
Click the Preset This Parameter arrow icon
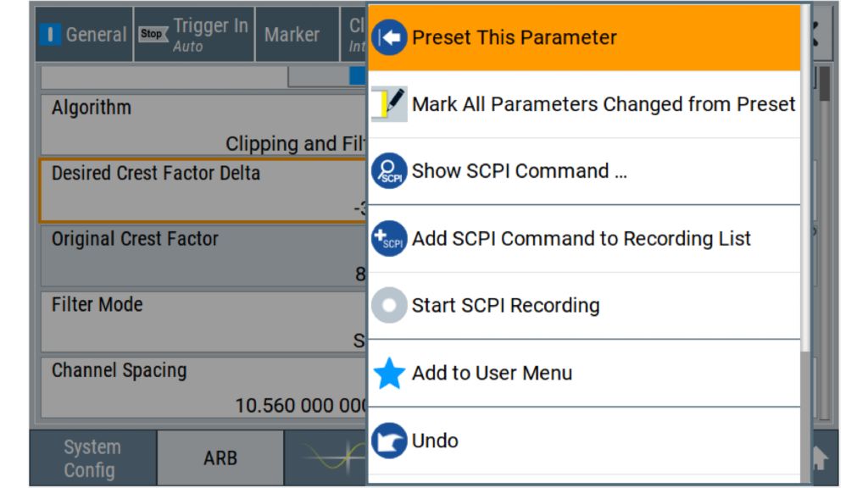tap(389, 37)
